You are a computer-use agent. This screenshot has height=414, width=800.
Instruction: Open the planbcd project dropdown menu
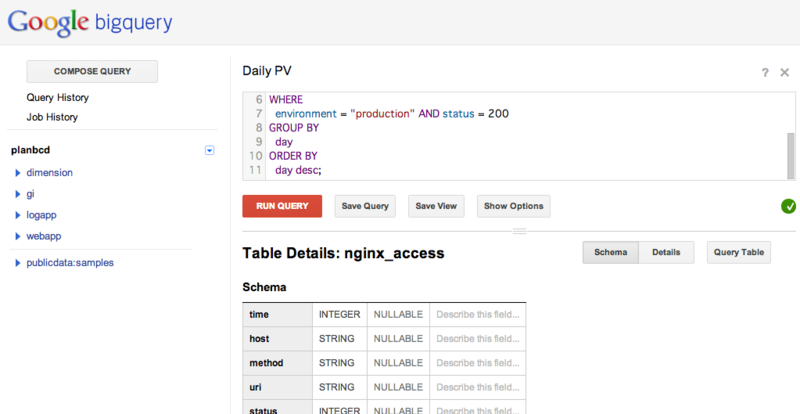[x=209, y=150]
